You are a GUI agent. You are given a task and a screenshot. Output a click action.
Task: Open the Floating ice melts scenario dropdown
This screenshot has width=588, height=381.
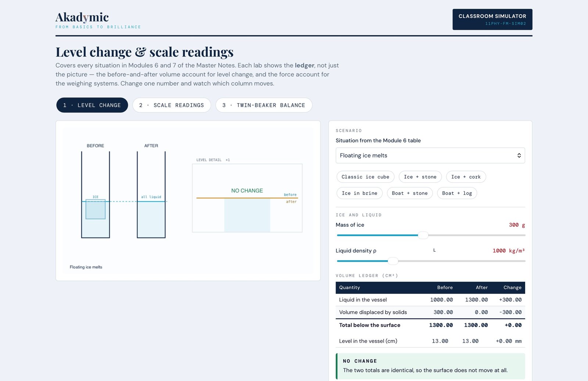[x=430, y=155]
